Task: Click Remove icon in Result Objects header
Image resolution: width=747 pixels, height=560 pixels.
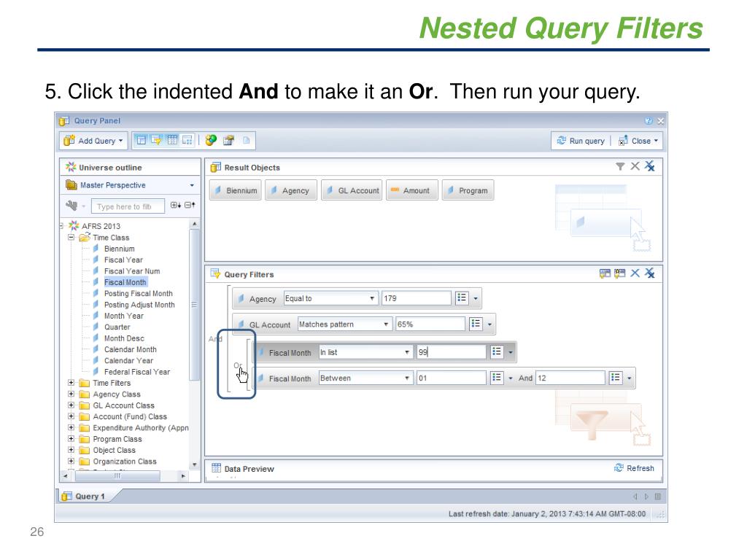Action: tap(635, 166)
